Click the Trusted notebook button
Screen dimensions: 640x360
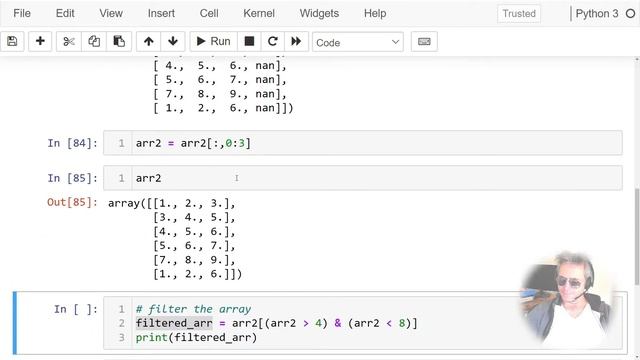coord(519,13)
